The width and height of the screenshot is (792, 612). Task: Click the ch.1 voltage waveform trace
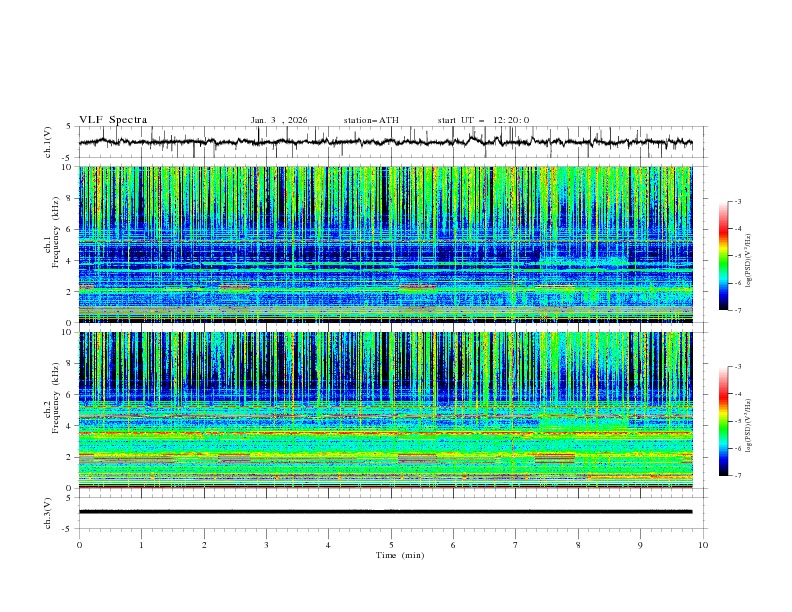pos(385,142)
